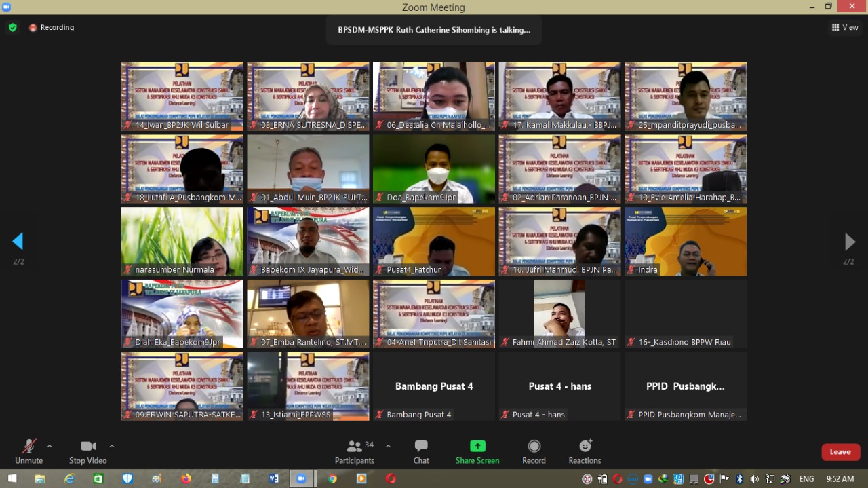
Task: Select Diah Eka_Bapekom9Jpr video tile
Action: tap(182, 314)
